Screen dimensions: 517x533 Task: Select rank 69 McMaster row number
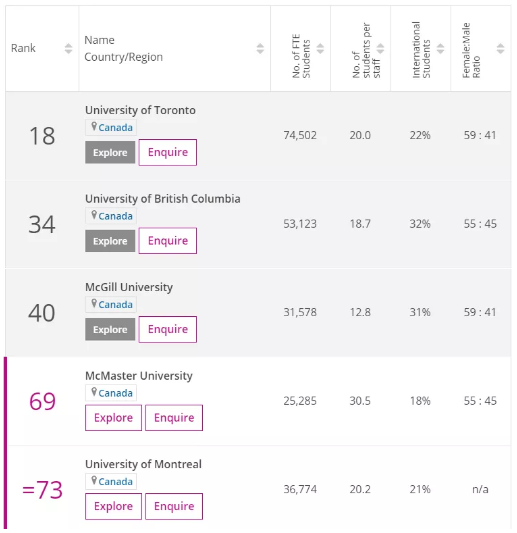(x=42, y=401)
